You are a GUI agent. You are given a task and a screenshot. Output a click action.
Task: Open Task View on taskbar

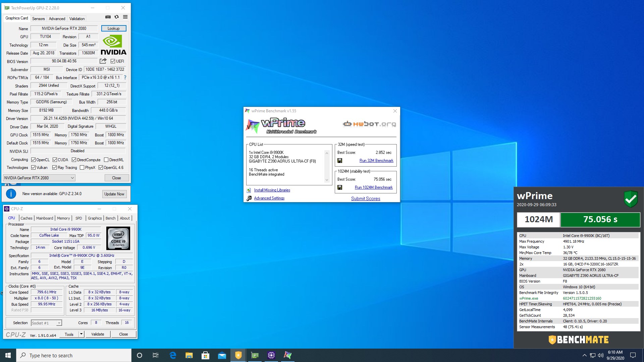coord(156,355)
